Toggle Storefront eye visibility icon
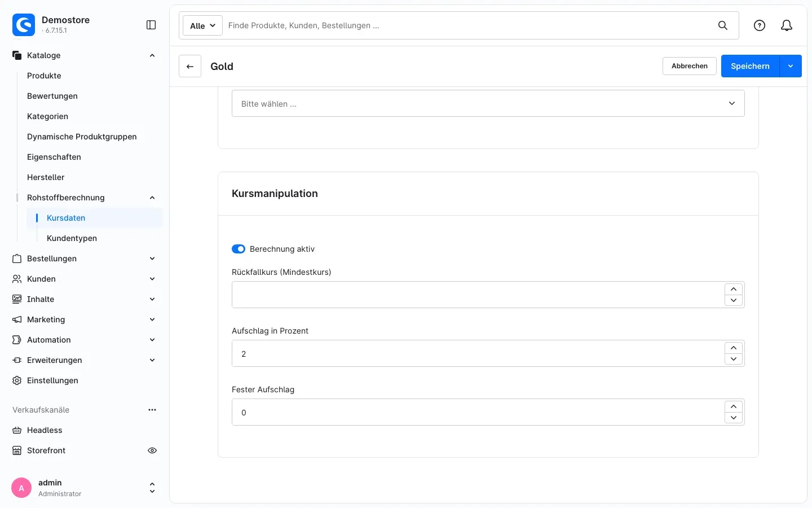812x508 pixels. click(152, 450)
